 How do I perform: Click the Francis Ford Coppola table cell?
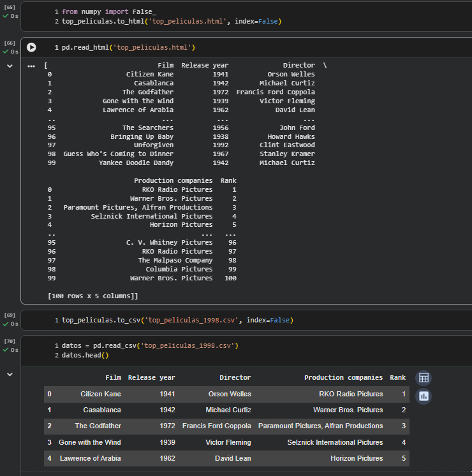click(216, 426)
